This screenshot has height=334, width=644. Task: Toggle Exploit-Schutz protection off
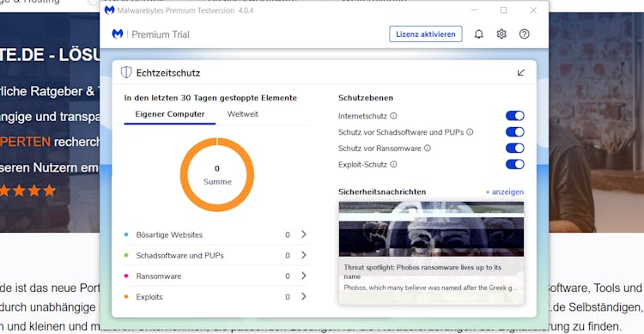click(x=514, y=164)
